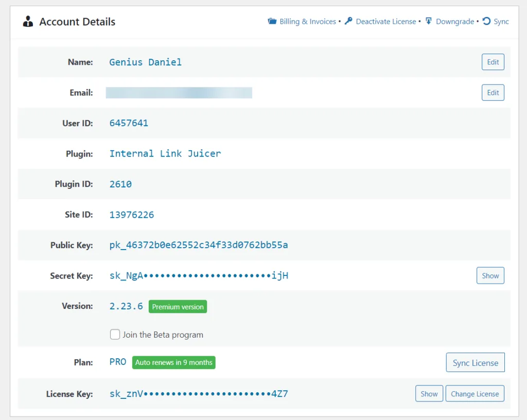527x420 pixels.
Task: Click the Account Details heading
Action: tap(77, 22)
